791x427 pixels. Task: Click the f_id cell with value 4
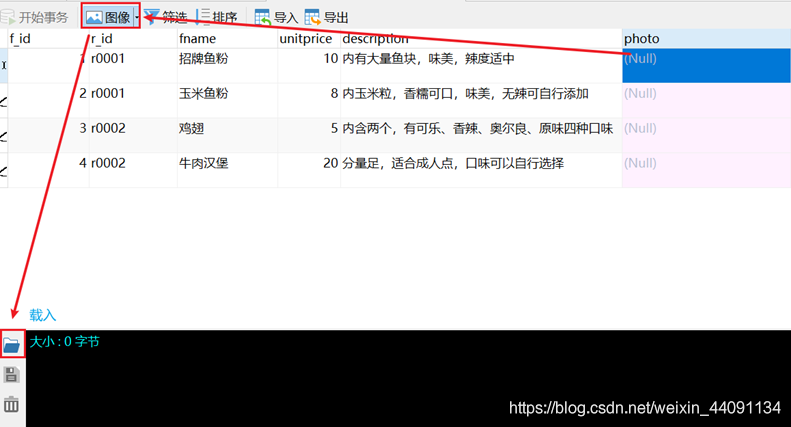click(48, 170)
